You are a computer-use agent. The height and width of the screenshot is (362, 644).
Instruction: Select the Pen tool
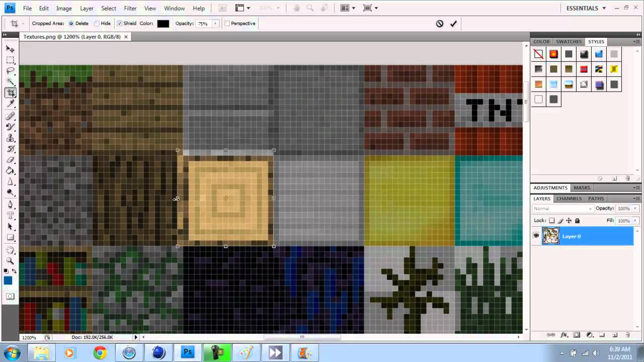10,205
